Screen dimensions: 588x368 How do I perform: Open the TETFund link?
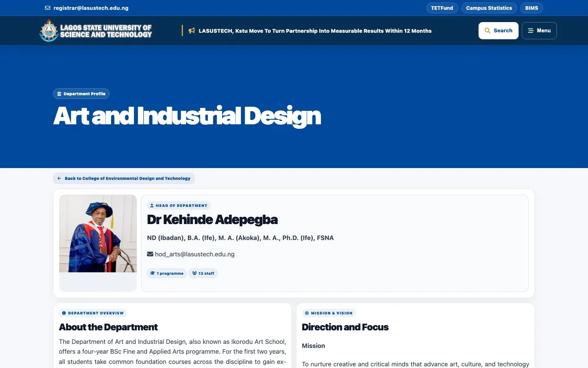(x=442, y=8)
